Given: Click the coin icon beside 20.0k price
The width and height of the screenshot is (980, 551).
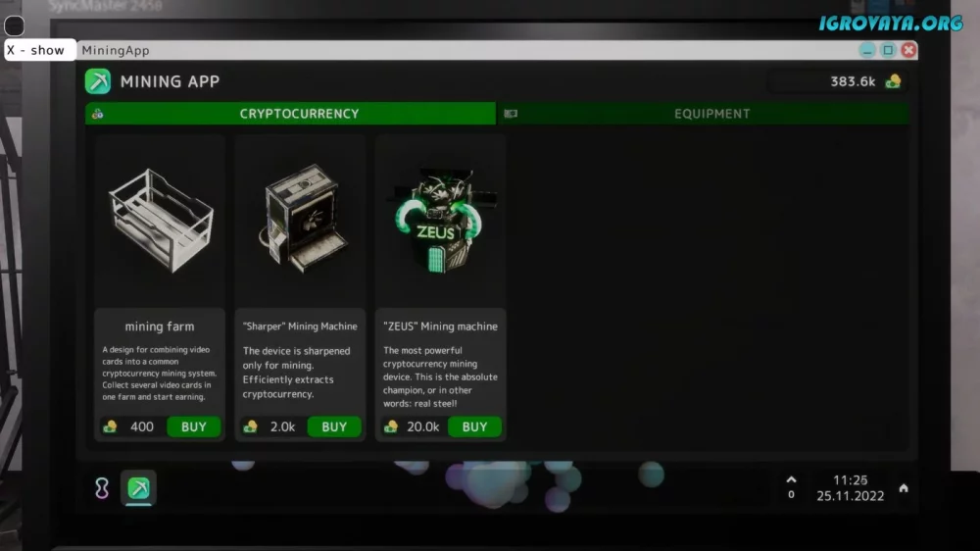Looking at the screenshot, I should [391, 426].
